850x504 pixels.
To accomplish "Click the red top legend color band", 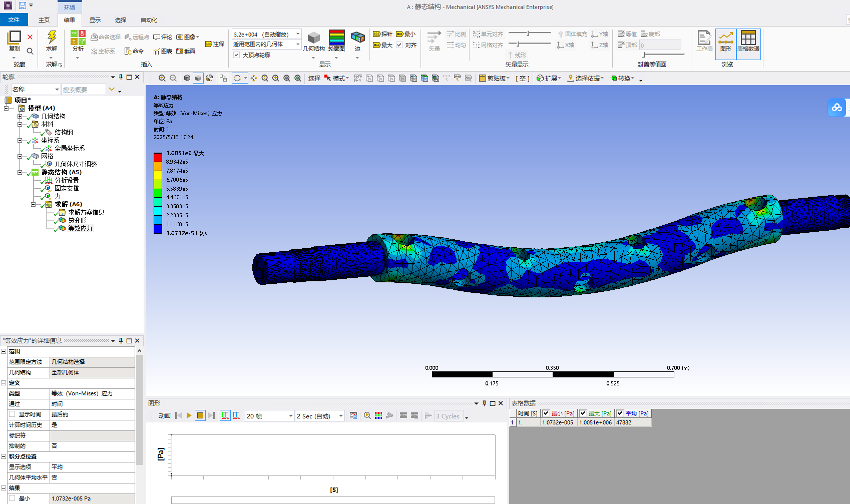I will (x=158, y=157).
